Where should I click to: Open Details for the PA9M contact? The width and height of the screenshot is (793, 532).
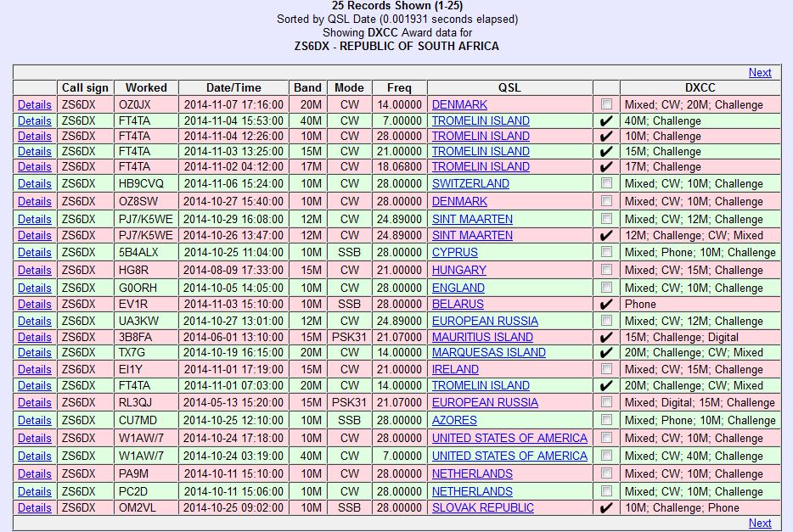35,474
